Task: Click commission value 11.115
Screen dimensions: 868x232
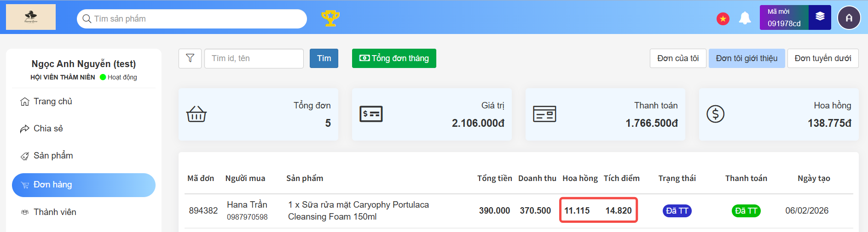Action: click(x=577, y=211)
